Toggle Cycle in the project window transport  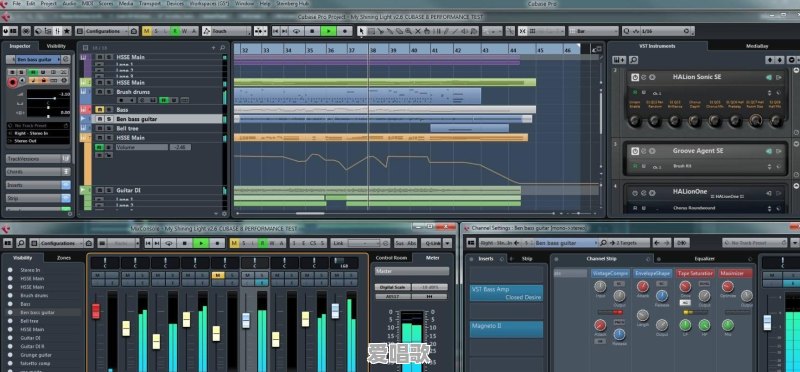click(x=296, y=31)
